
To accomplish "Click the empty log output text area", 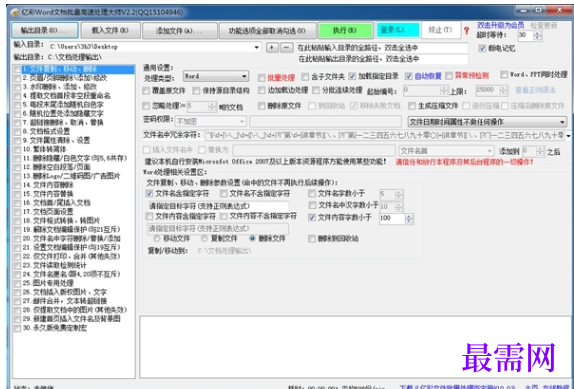I will 355,347.
